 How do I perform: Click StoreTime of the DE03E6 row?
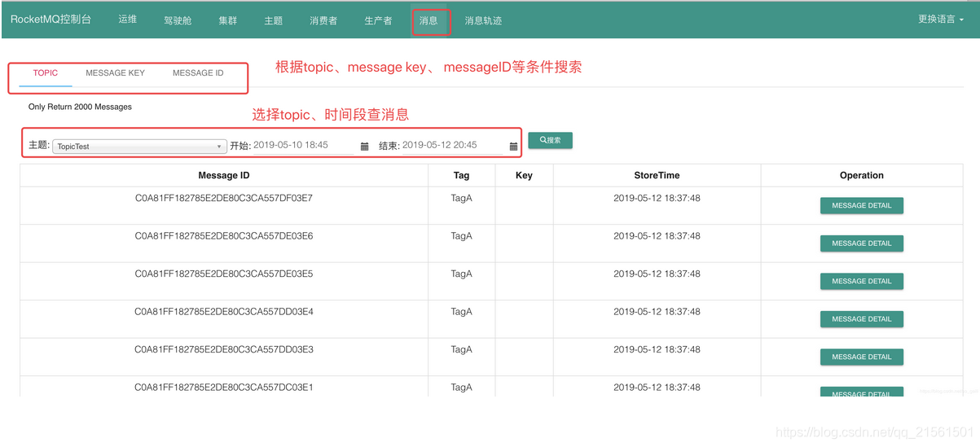point(657,236)
